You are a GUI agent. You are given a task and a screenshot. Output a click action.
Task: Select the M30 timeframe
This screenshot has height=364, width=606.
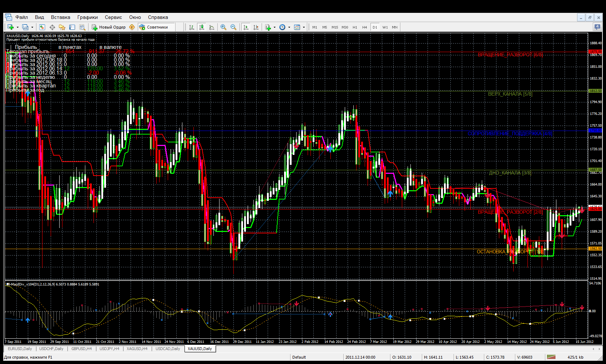(345, 27)
